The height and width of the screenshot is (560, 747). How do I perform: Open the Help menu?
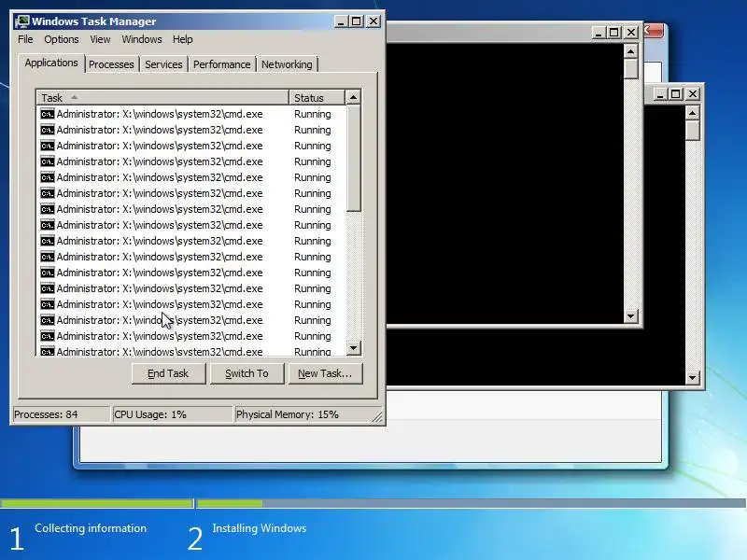pyautogui.click(x=182, y=39)
